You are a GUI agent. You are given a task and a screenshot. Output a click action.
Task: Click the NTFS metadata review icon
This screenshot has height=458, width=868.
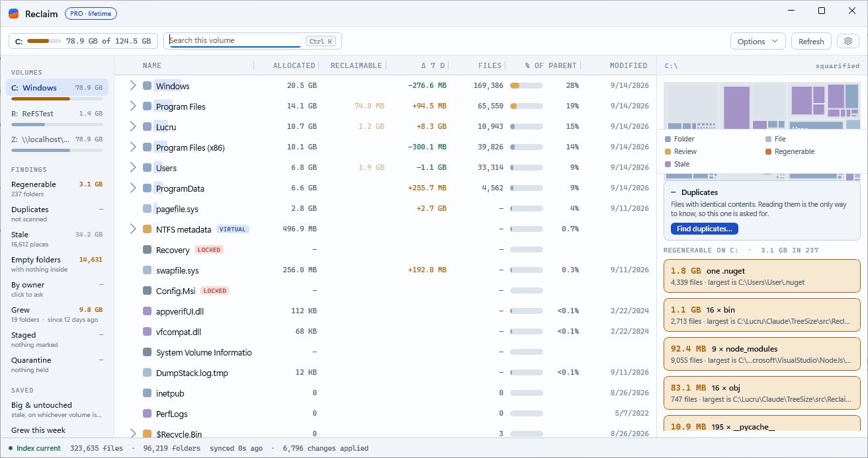click(x=148, y=229)
